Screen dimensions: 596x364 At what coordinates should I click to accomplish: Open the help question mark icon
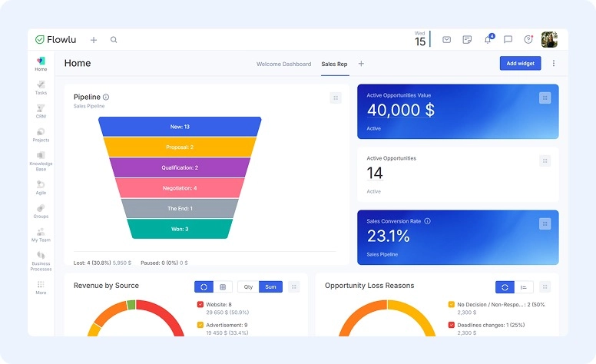[x=528, y=39]
